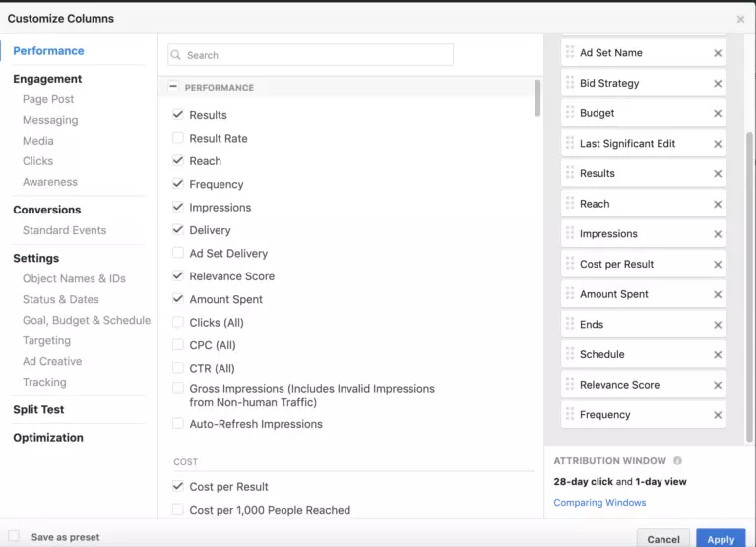The image size is (756, 547).
Task: Select Goal, Budget & Schedule settings
Action: [87, 320]
